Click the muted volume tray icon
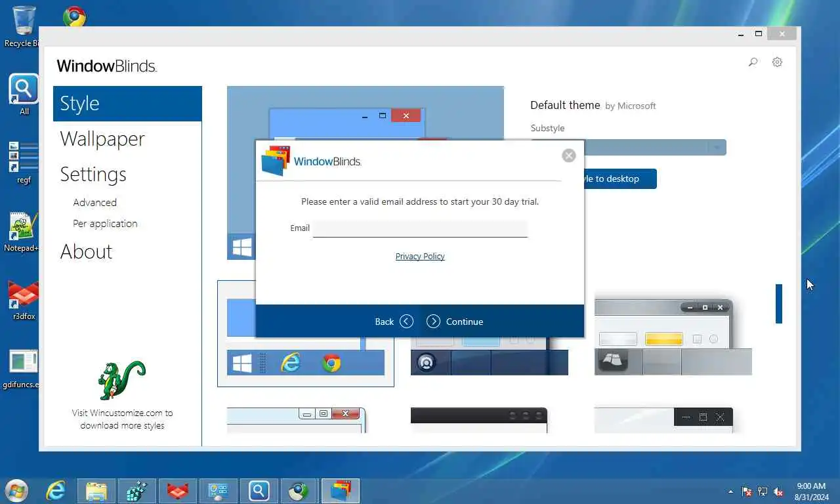The image size is (840, 504). pos(778,492)
